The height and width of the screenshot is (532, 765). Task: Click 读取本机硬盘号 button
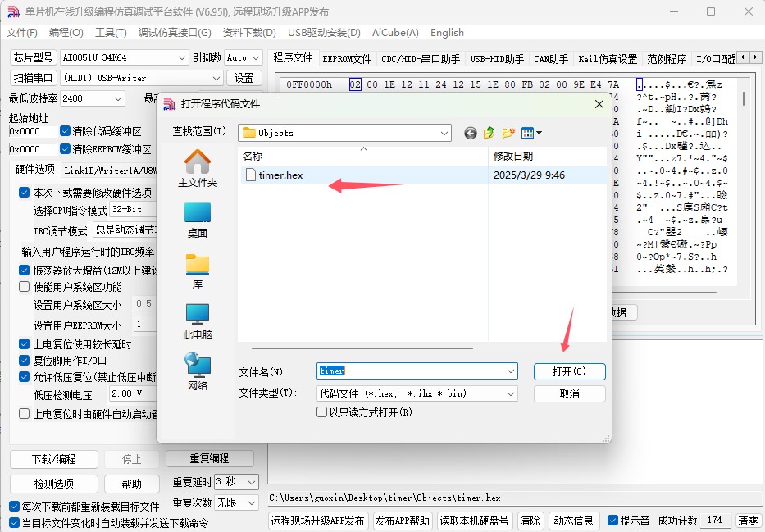click(474, 521)
